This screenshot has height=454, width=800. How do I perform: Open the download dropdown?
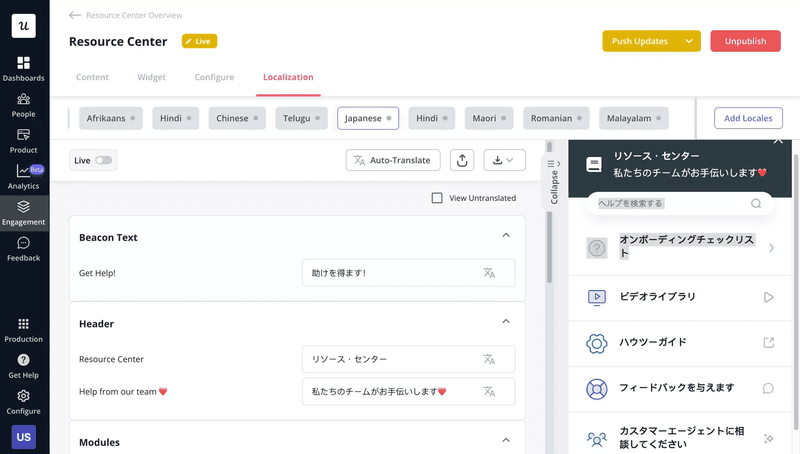point(505,160)
